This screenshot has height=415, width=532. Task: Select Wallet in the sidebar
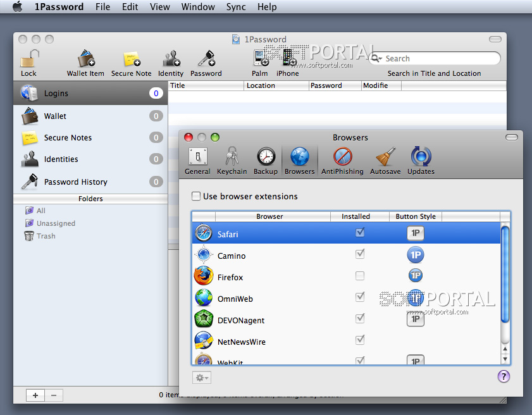point(90,116)
